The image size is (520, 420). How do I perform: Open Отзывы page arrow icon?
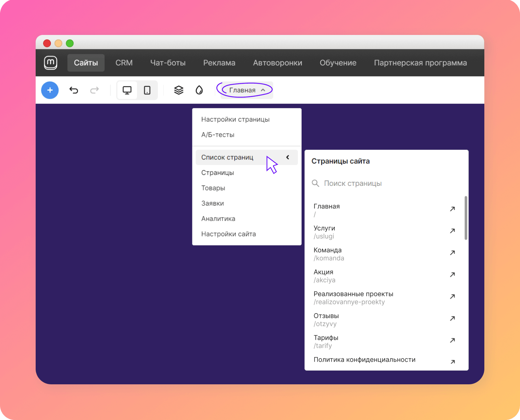[452, 319]
